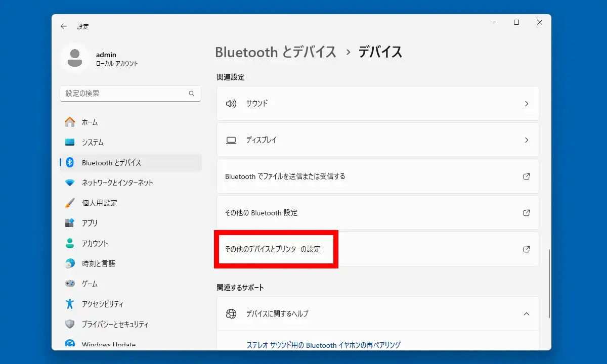Viewport: 607px width, 364px height.
Task: Click the 設定の検索 search field
Action: (131, 94)
